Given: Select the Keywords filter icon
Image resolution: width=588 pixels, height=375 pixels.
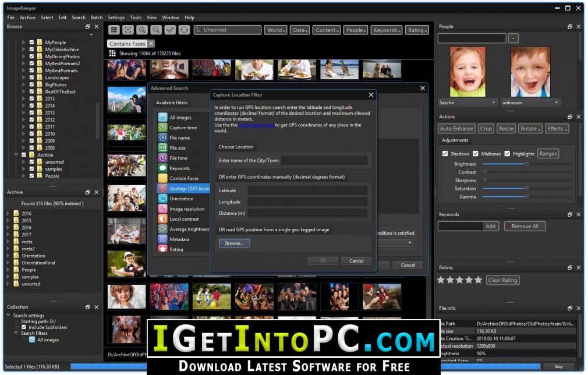Looking at the screenshot, I should tap(163, 168).
